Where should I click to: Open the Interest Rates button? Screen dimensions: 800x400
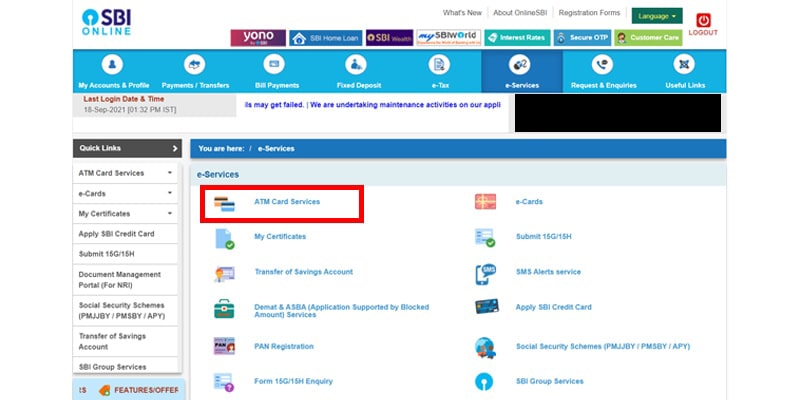517,38
